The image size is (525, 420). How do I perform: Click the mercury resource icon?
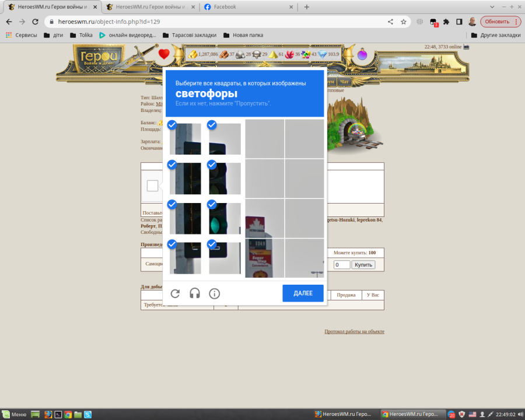[x=257, y=54]
